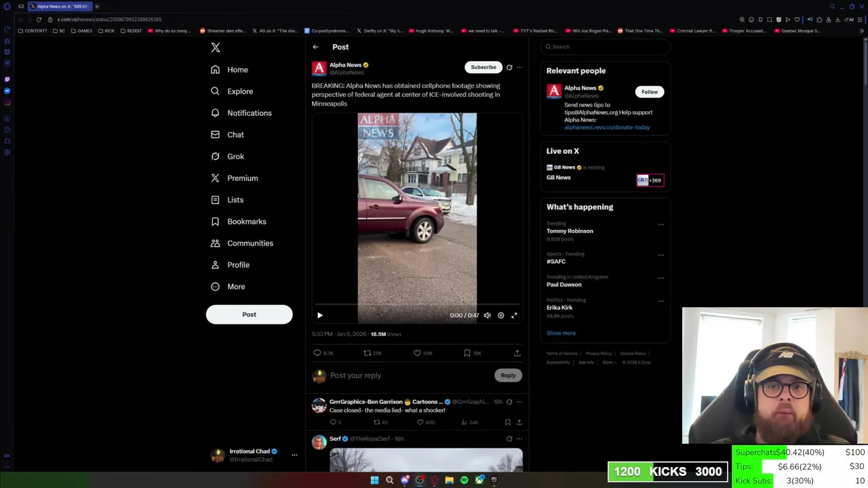Open Privacy Policy footer link
This screenshot has width=868, height=488.
(x=599, y=354)
